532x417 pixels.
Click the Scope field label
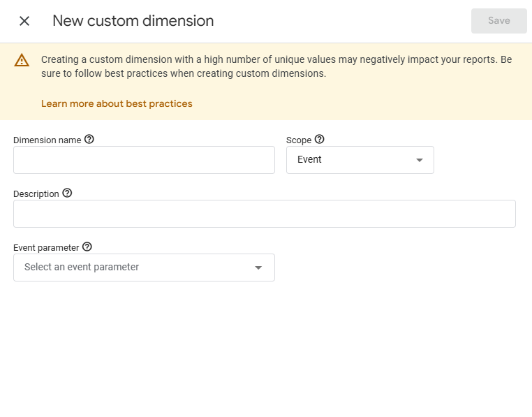299,140
